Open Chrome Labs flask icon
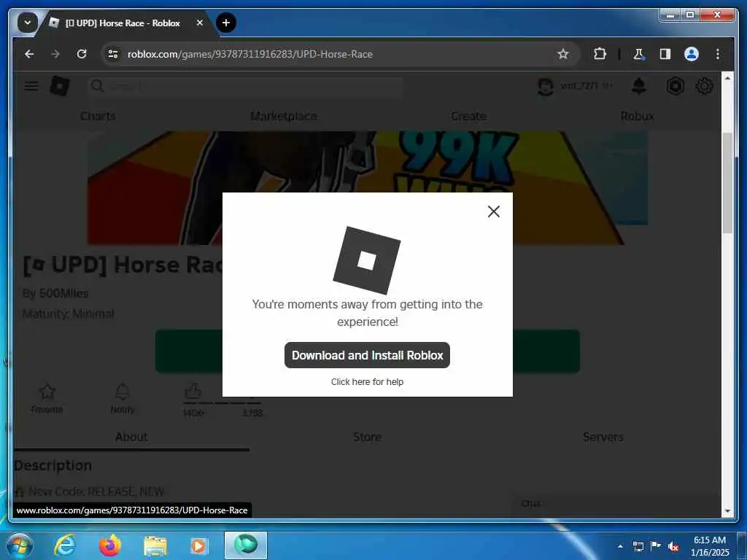 click(638, 54)
